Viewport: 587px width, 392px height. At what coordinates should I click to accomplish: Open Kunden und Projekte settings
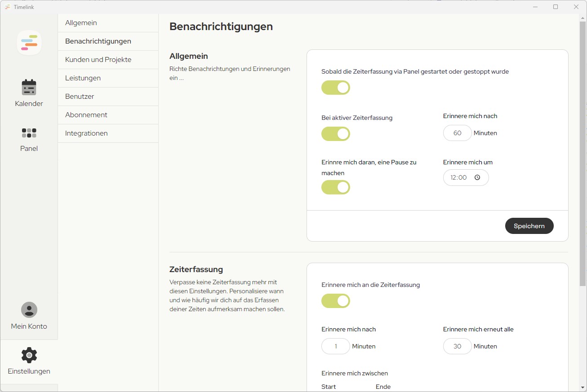(108, 60)
